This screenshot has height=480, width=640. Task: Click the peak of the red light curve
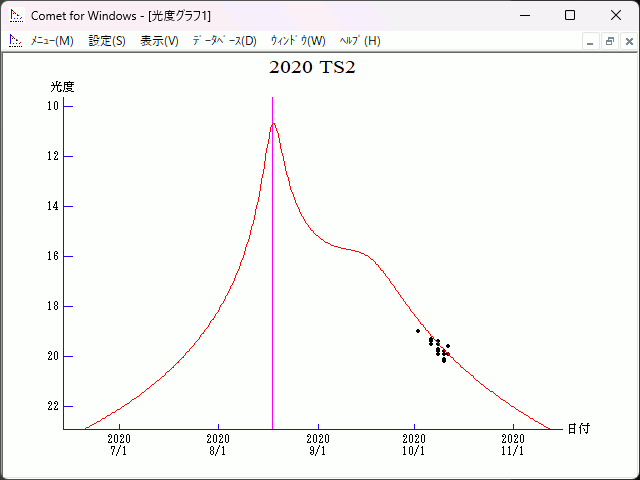click(273, 123)
